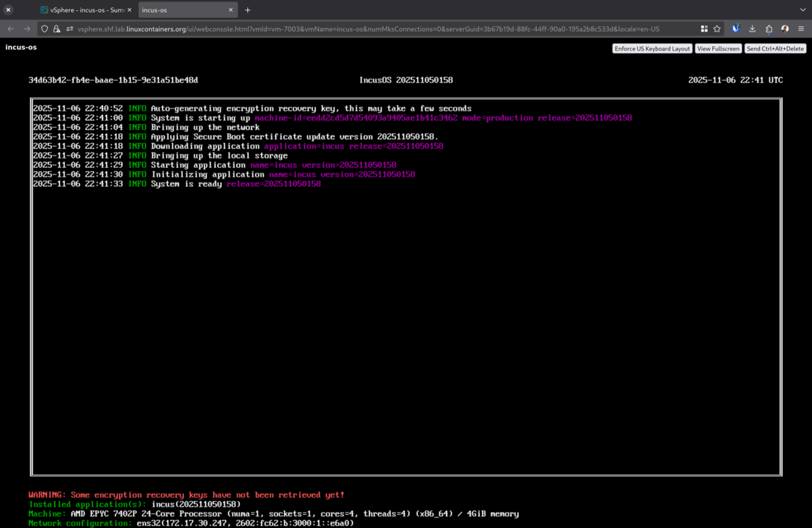Show site security info via padlock icon
This screenshot has height=528, width=812.
click(x=56, y=29)
